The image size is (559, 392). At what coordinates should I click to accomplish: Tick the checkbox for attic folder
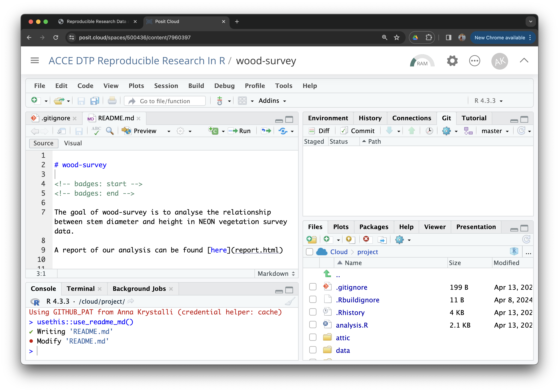point(313,337)
